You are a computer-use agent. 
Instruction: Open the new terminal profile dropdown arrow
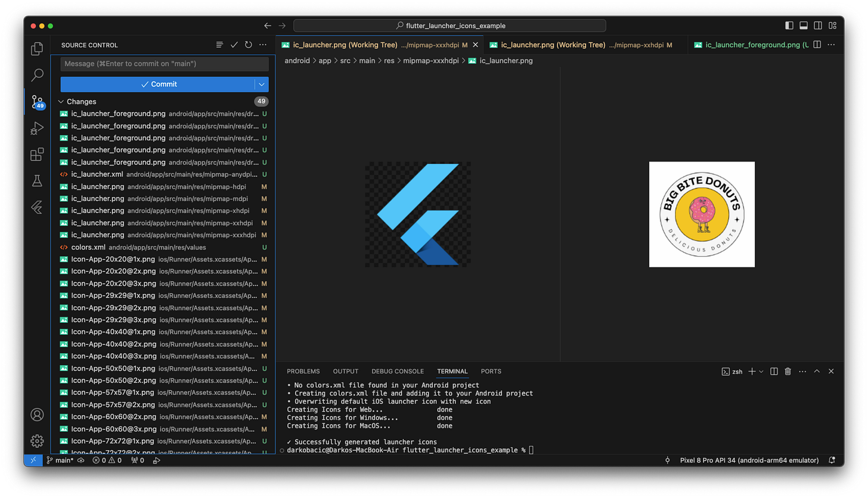[761, 371]
